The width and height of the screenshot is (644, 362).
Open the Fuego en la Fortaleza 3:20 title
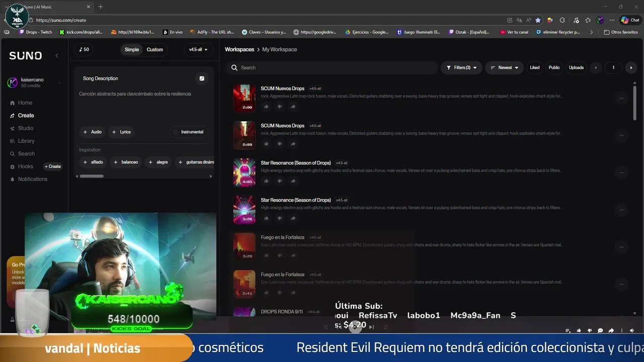tap(282, 237)
